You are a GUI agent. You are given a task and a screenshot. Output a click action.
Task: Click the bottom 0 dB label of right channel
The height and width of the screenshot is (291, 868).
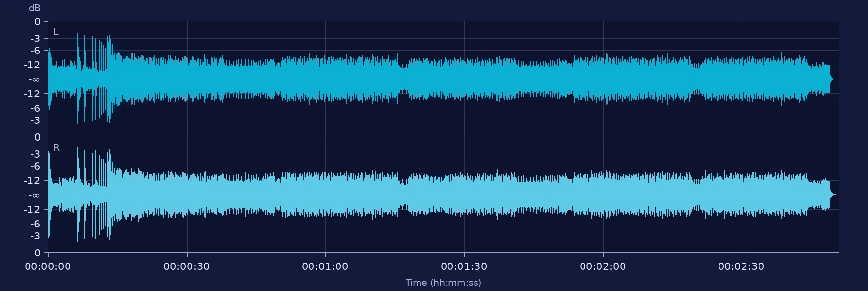[37, 253]
